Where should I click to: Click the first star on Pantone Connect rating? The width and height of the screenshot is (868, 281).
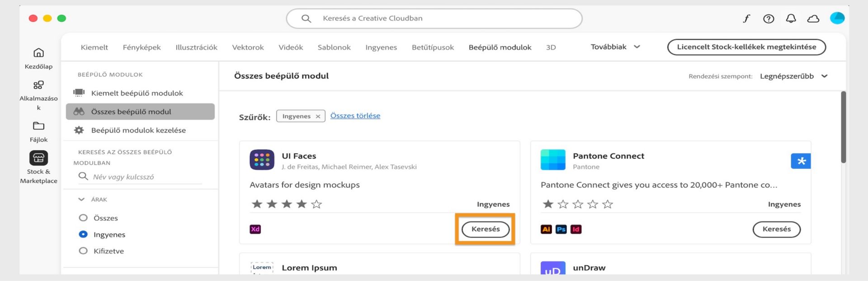548,204
